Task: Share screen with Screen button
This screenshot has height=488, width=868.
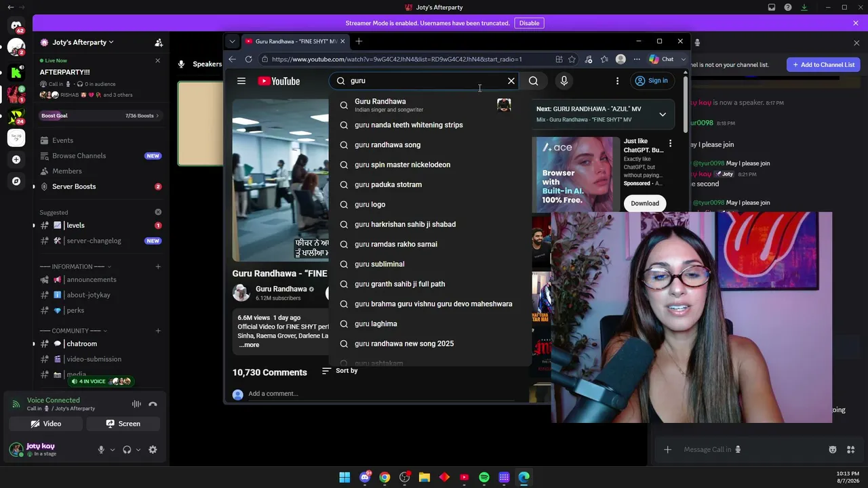Action: (123, 424)
